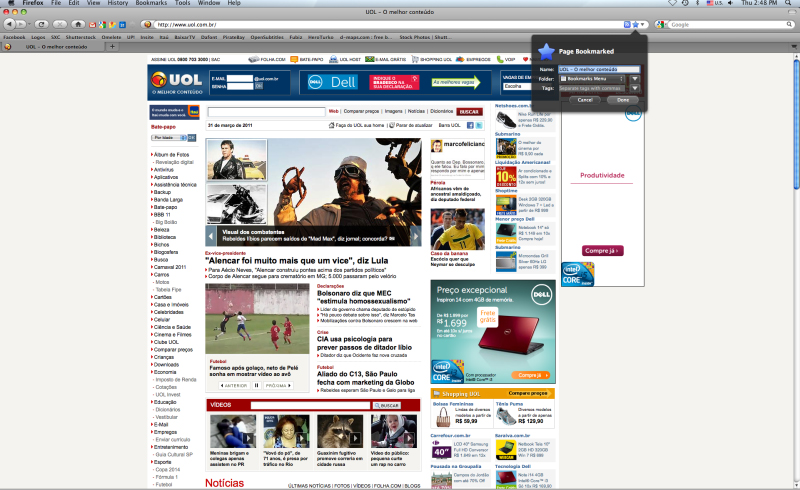The image size is (800, 490).
Task: Click the Time Machine clock icon
Action: 685,3
